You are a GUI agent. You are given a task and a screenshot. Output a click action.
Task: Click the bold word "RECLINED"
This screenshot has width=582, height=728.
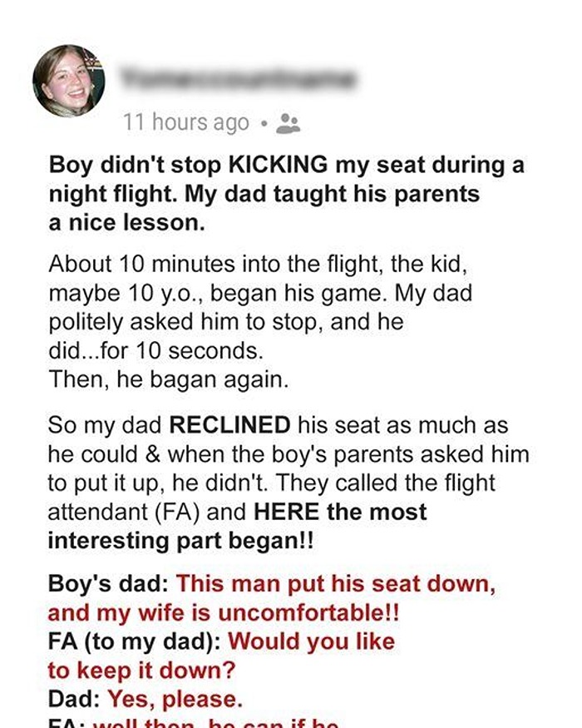coord(230,426)
